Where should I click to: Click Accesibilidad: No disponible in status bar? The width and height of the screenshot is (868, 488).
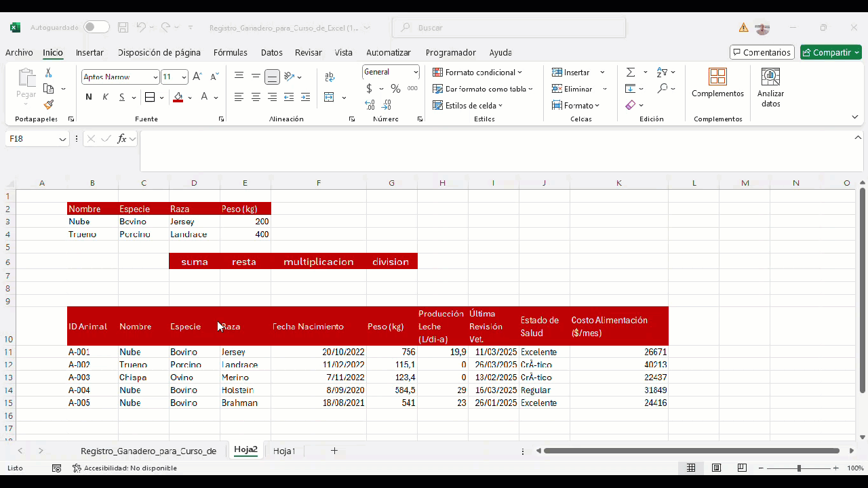pos(125,468)
